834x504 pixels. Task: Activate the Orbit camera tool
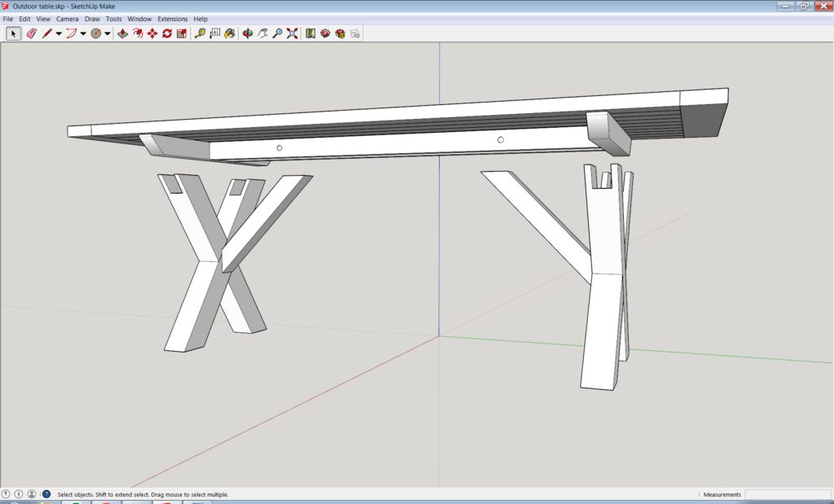point(248,33)
